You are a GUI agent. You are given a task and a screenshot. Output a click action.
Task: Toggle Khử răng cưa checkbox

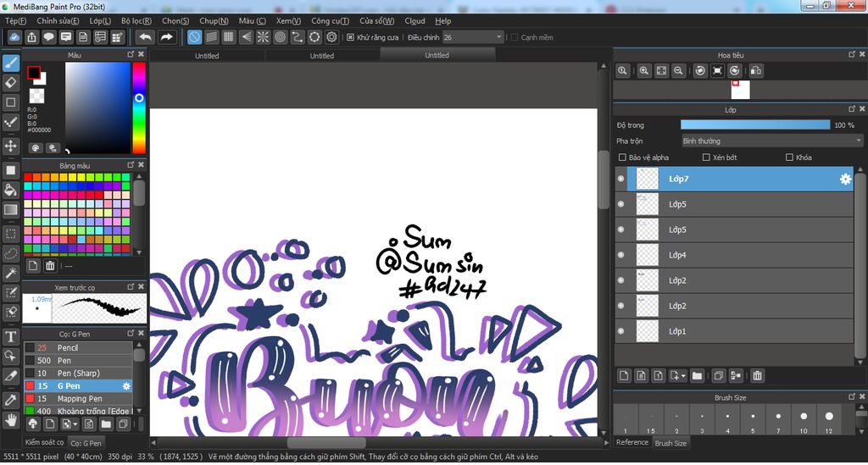click(350, 37)
